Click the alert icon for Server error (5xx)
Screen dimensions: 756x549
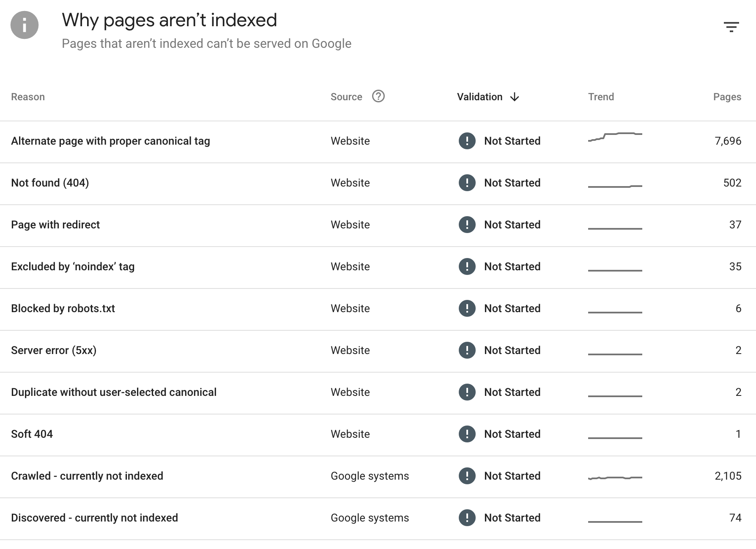[x=467, y=350]
